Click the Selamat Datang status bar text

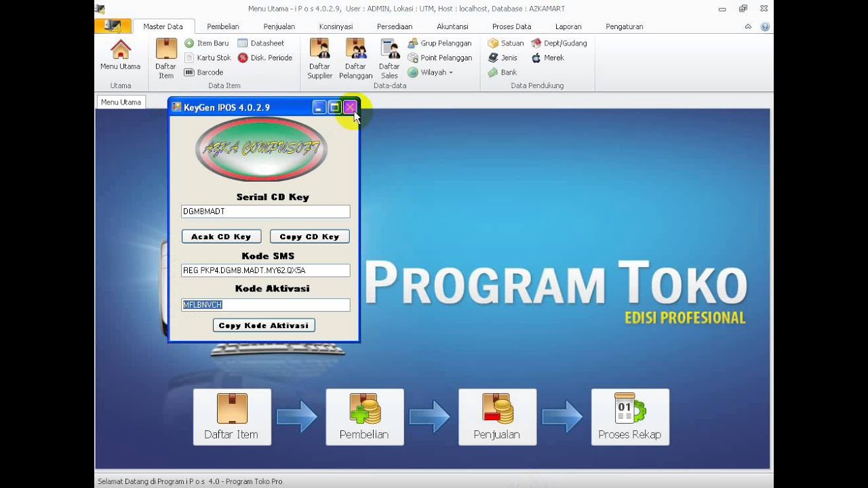click(190, 481)
